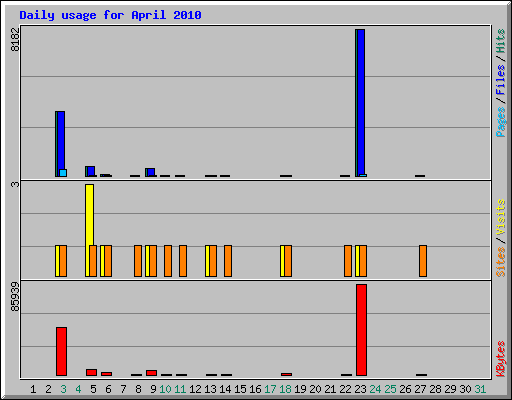This screenshot has height=400, width=512.
Task: Click the blue Files bar for day 9
Action: pyautogui.click(x=151, y=172)
